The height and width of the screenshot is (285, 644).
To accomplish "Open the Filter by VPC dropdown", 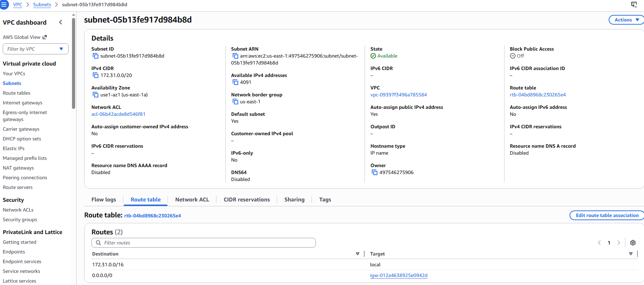I will tap(35, 49).
